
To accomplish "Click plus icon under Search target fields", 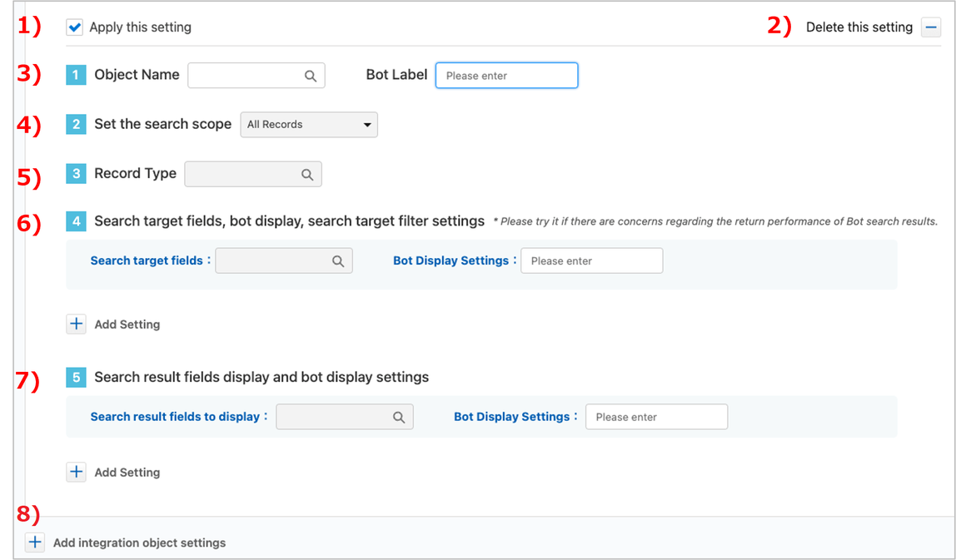I will pyautogui.click(x=76, y=325).
